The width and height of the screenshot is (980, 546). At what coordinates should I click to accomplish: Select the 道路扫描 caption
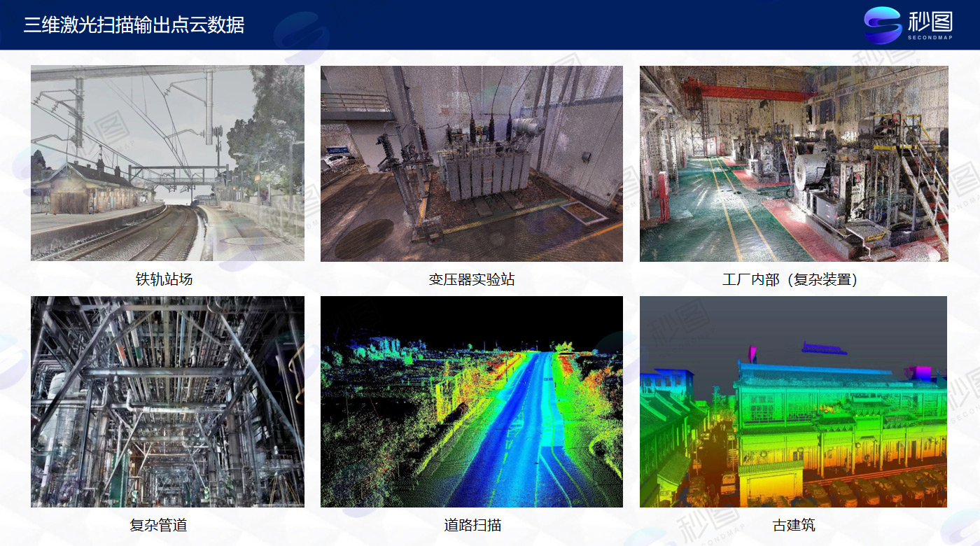[472, 524]
